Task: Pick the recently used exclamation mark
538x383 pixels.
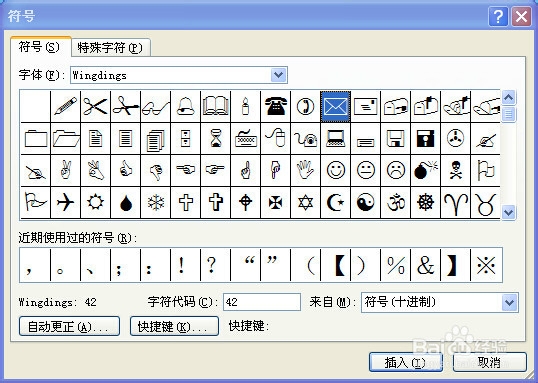Action: tap(186, 265)
